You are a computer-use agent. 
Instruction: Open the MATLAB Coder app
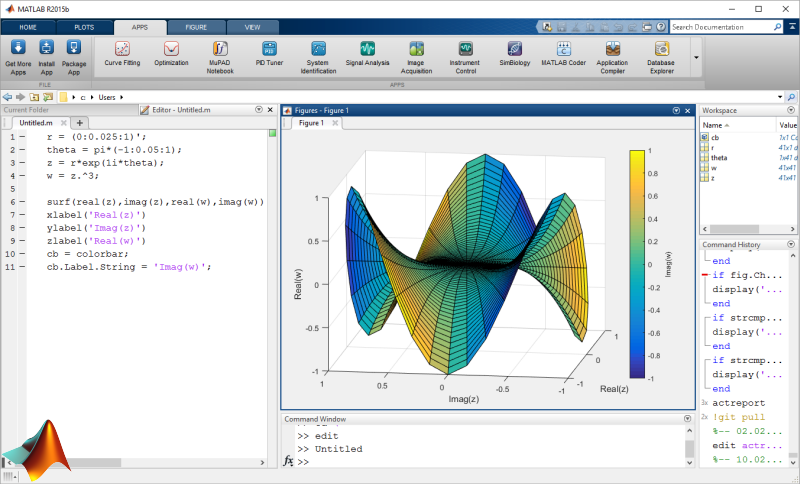point(564,53)
